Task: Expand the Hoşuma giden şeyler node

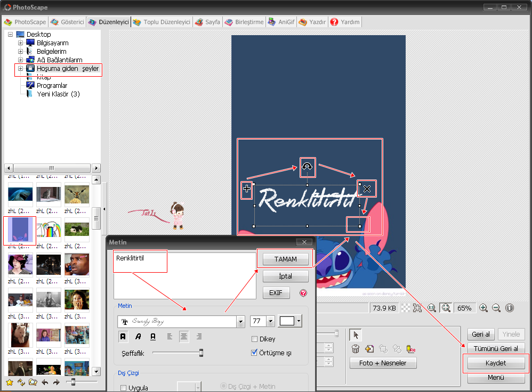Action: click(20, 69)
